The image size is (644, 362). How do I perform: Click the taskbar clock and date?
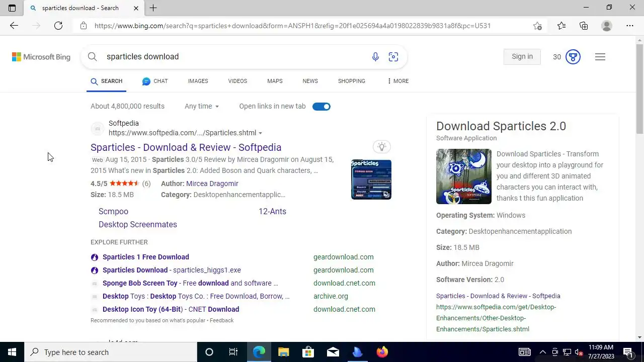[x=601, y=352]
